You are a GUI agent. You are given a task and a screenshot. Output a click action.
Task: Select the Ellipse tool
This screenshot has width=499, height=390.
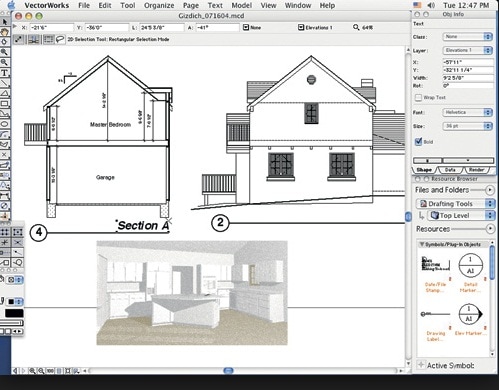tap(4, 124)
